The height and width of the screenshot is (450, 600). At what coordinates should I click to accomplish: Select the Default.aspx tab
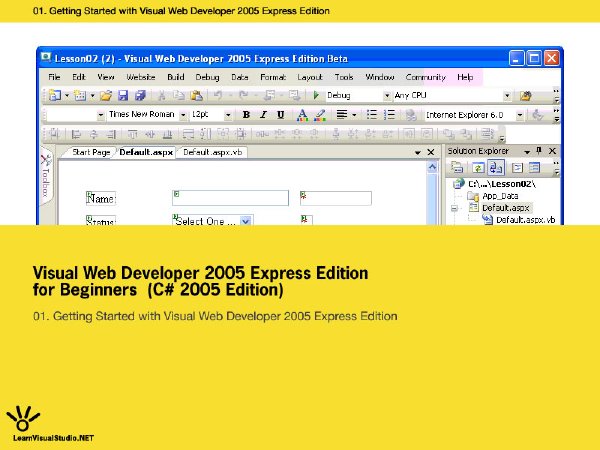tap(146, 152)
